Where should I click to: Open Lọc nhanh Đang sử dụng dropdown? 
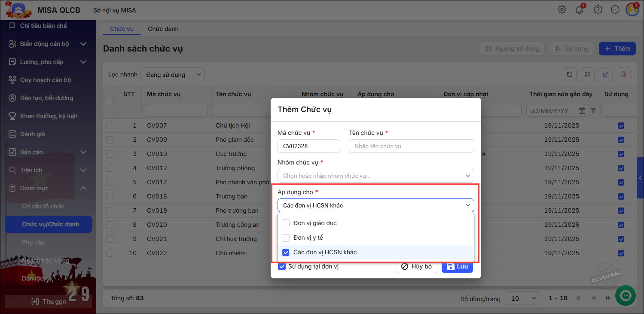tap(173, 75)
